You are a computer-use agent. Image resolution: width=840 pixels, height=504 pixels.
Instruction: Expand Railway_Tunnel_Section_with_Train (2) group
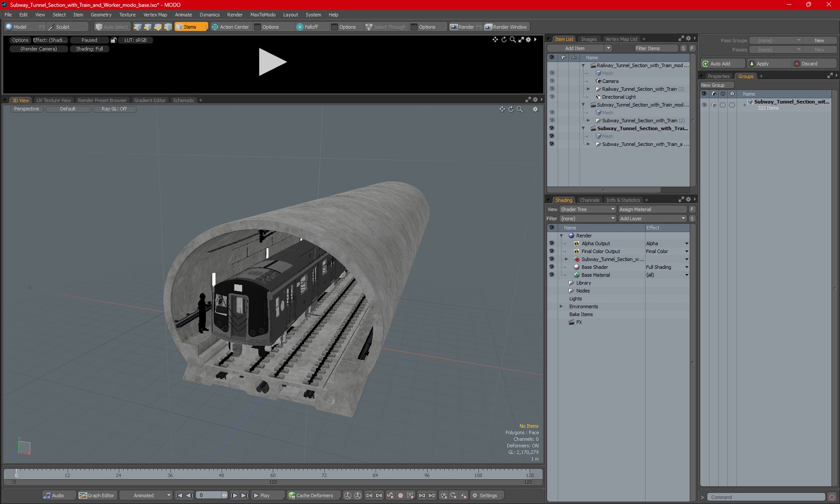point(588,89)
